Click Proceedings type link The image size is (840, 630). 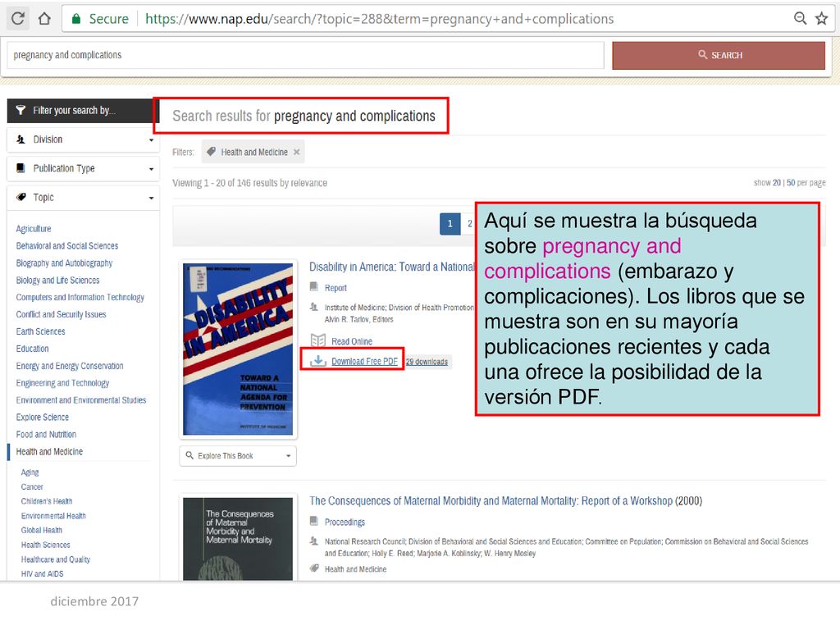coord(345,523)
